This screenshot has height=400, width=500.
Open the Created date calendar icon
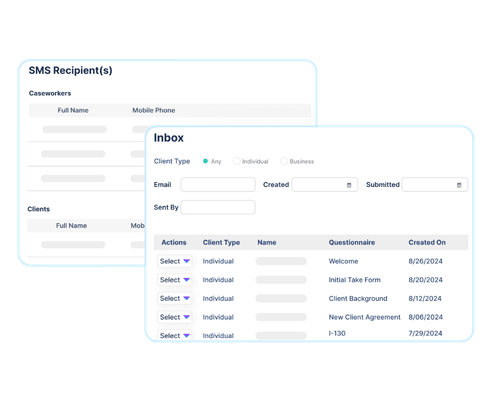349,185
